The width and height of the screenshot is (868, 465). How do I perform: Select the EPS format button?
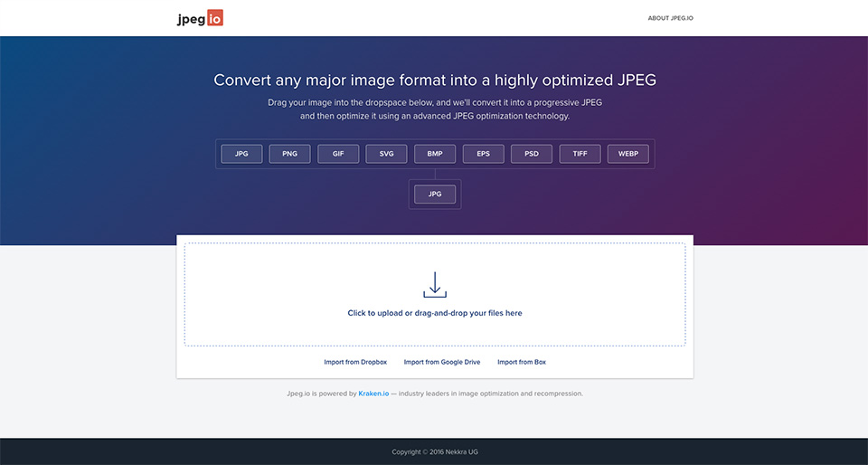(483, 154)
